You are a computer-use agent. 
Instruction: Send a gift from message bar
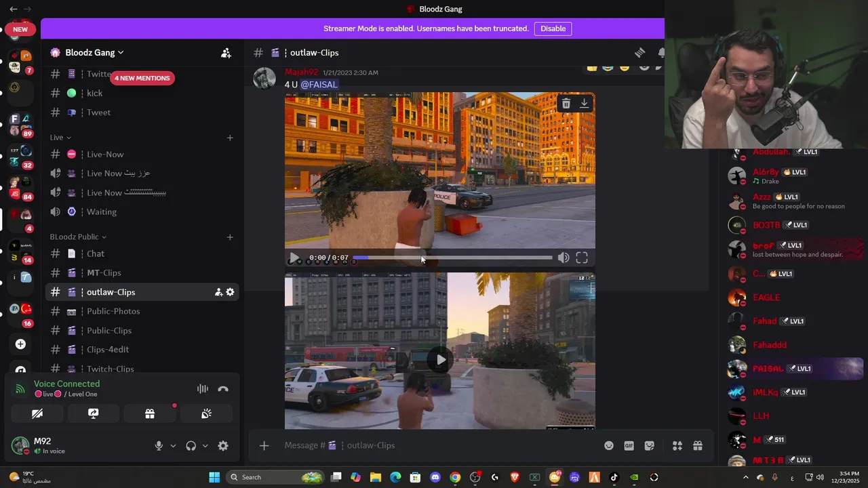coord(697,446)
